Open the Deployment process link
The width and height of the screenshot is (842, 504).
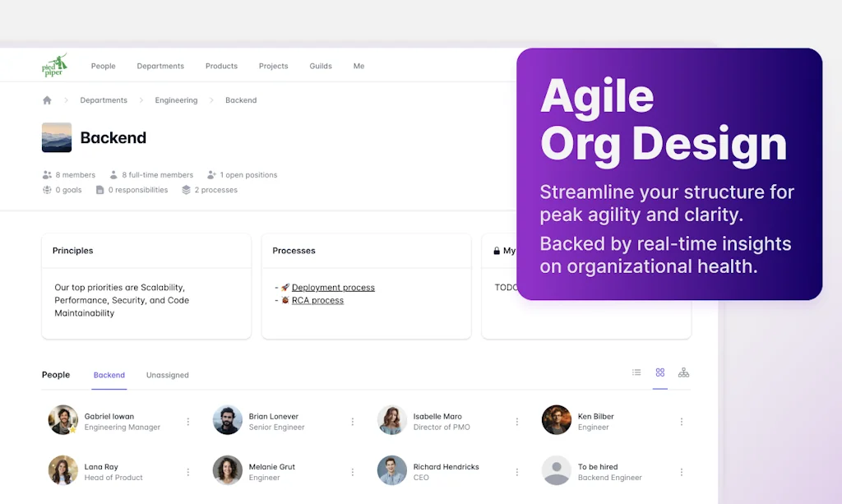(x=333, y=288)
